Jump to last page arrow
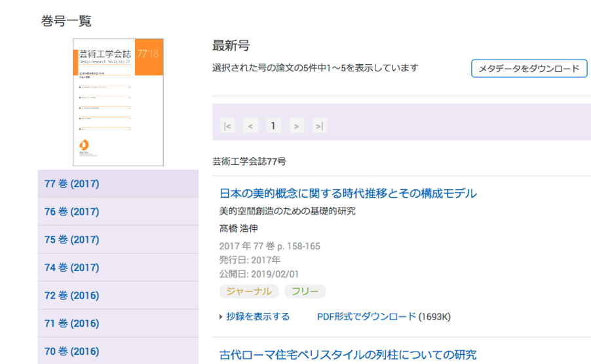The height and width of the screenshot is (364, 591). pos(319,126)
